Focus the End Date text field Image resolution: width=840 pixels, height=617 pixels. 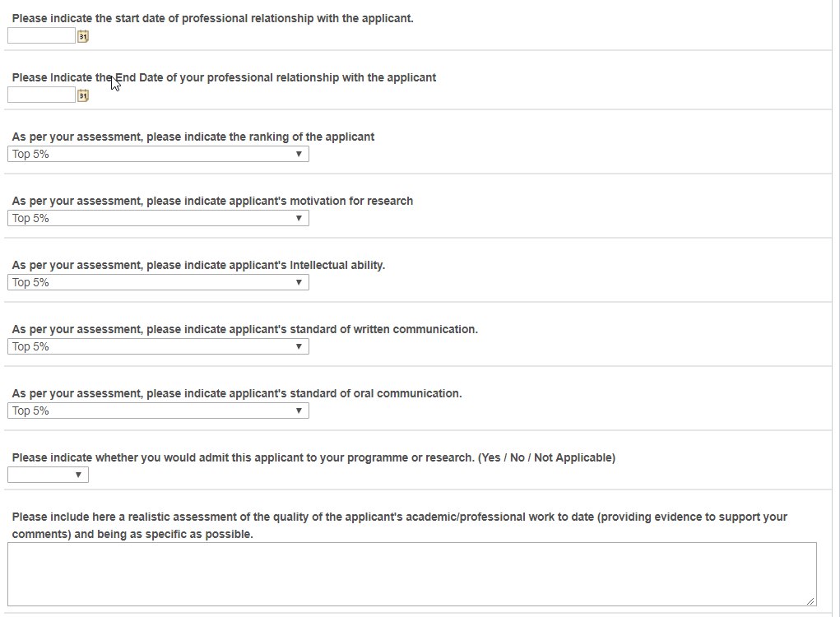pyautogui.click(x=41, y=95)
